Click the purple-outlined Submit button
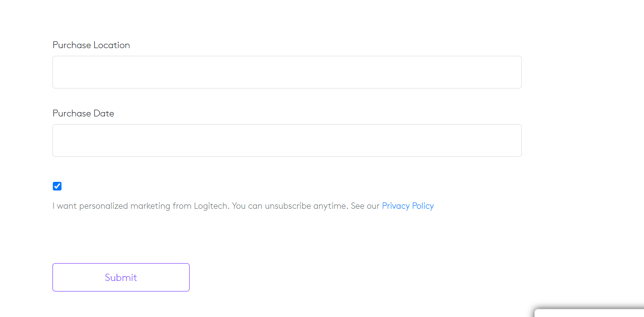The image size is (644, 317). (x=121, y=277)
